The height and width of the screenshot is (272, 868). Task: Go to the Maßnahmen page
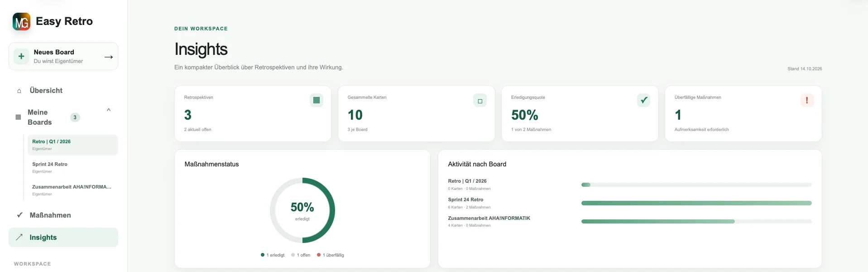pos(63,215)
